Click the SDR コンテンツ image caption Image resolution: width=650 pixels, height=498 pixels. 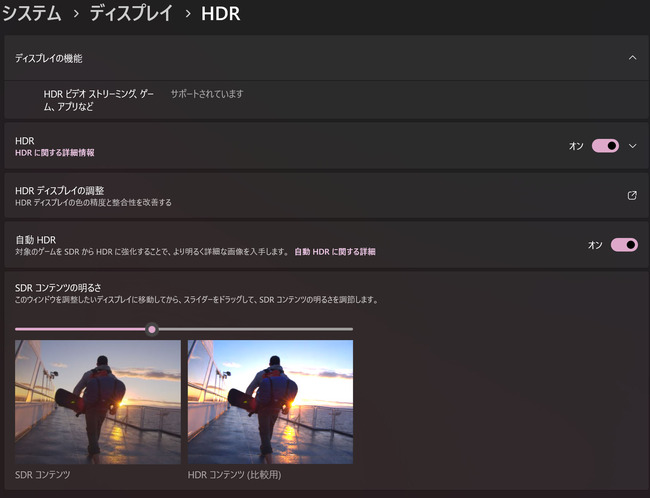[43, 475]
